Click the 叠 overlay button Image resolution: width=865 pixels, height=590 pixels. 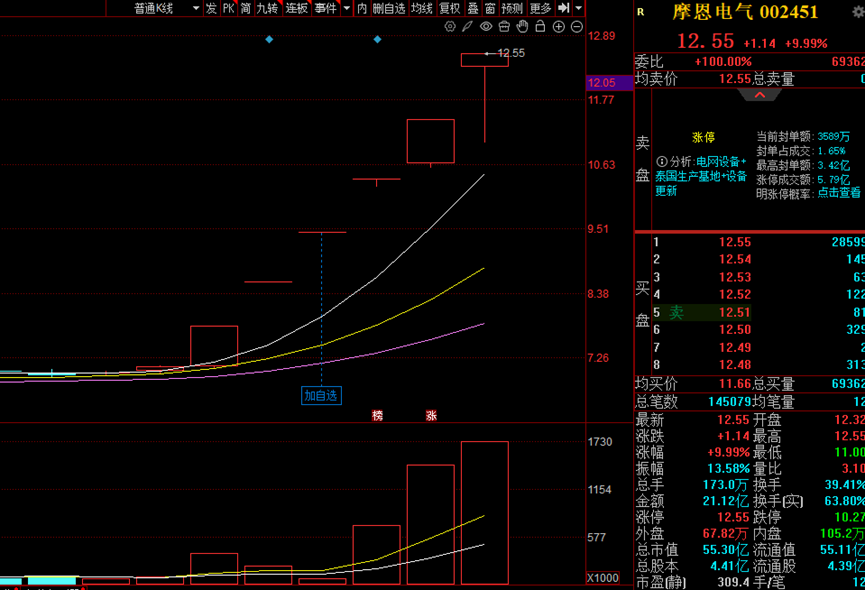(x=473, y=8)
